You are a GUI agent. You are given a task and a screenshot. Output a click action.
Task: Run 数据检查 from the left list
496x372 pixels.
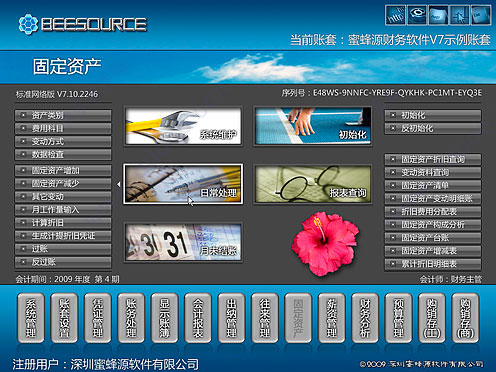[63, 154]
